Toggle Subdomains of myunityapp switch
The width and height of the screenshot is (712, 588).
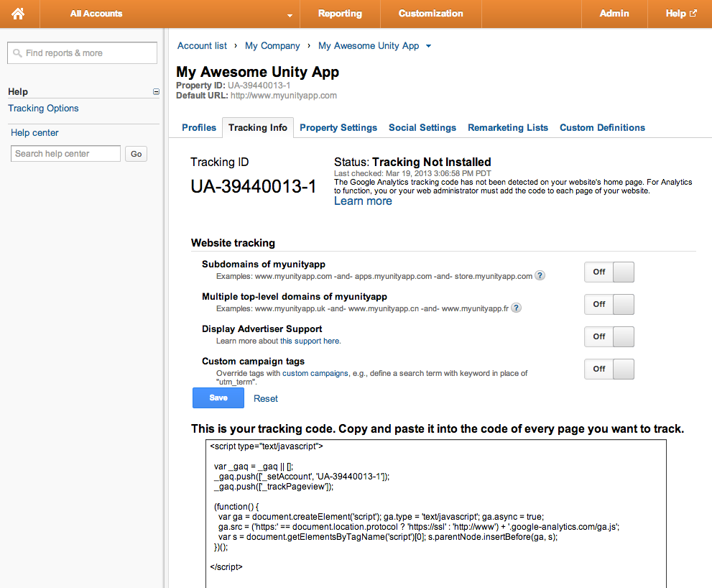609,272
